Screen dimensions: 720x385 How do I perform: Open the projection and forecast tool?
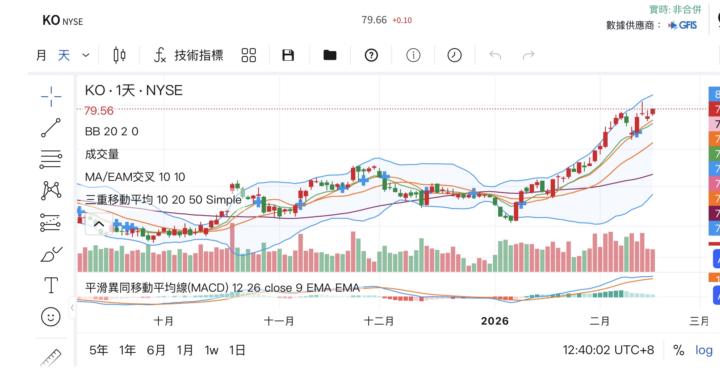pos(51,222)
